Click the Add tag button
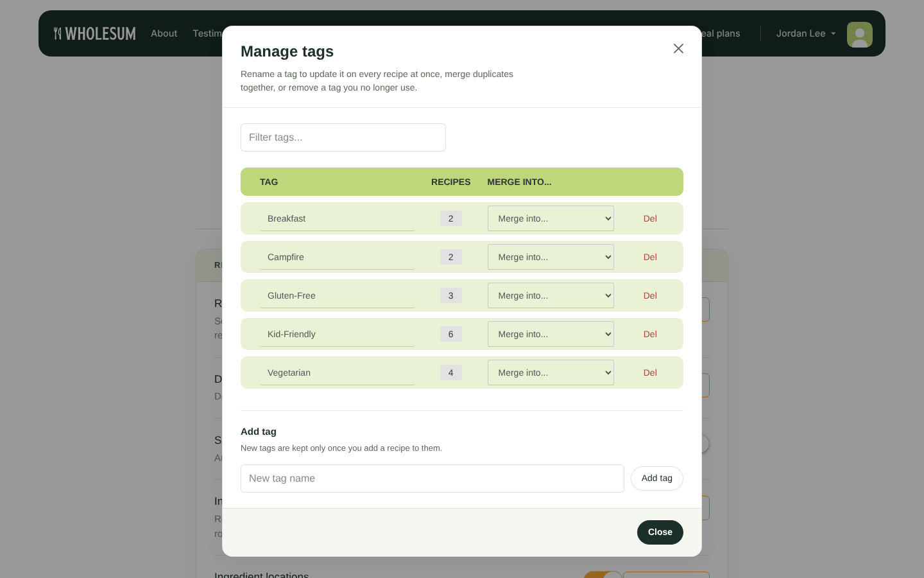 657,478
